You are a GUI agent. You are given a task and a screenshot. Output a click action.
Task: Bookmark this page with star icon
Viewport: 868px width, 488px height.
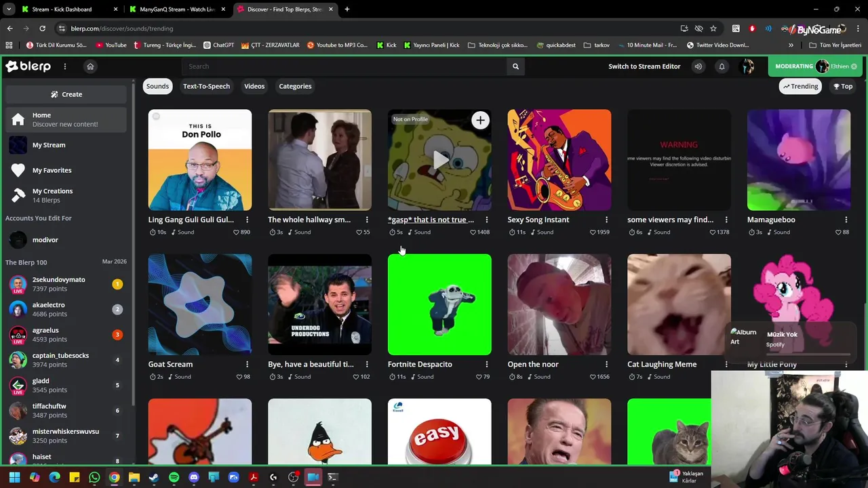713,28
